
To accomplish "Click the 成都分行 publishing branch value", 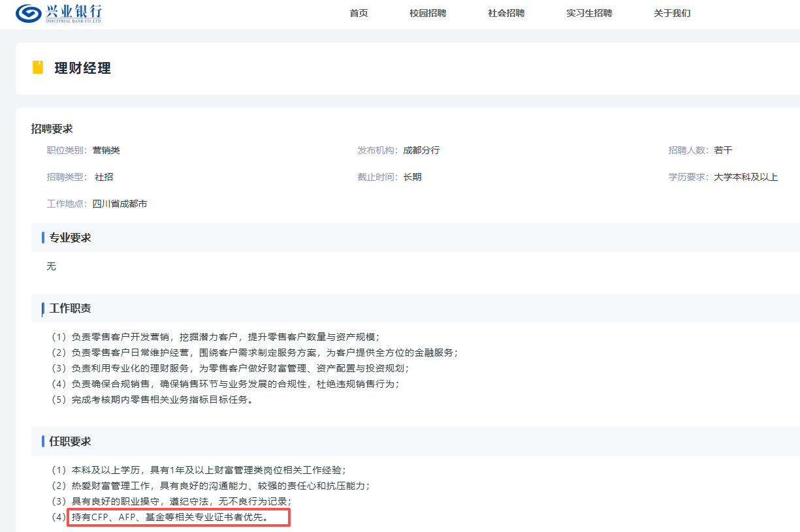I will tap(421, 150).
